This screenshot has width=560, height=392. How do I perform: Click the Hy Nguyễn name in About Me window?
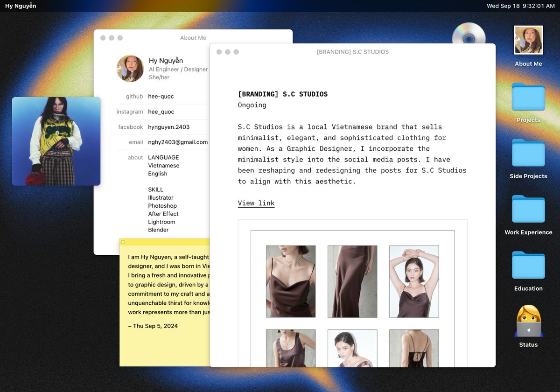[x=166, y=61]
